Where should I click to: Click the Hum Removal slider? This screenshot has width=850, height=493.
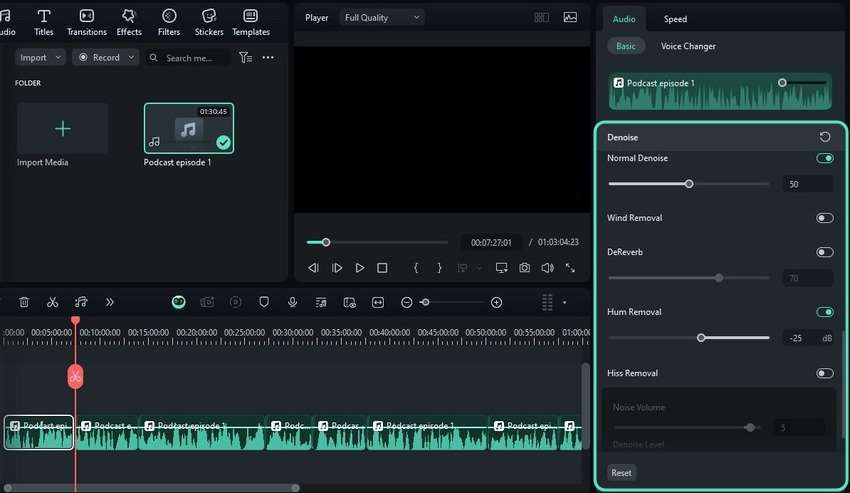688,338
